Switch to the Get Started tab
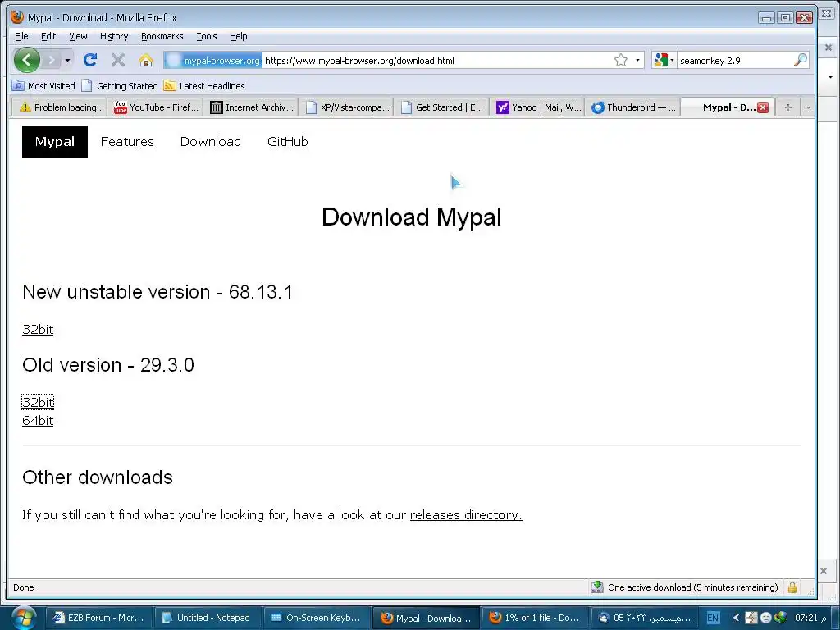840x630 pixels. pyautogui.click(x=441, y=107)
